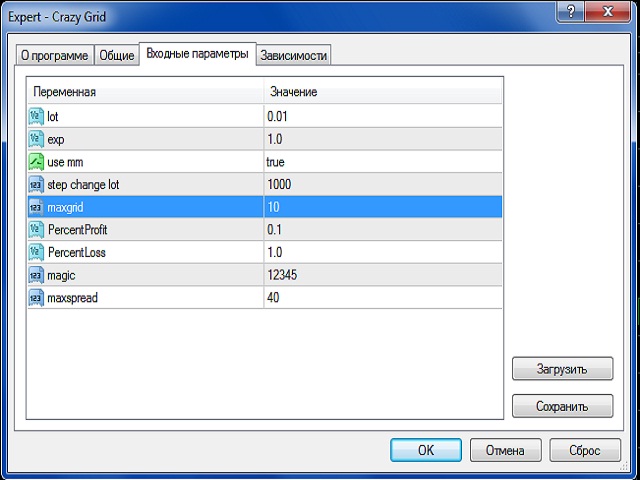
Task: Click the double-type icon beside PercentLoss
Action: (36, 253)
